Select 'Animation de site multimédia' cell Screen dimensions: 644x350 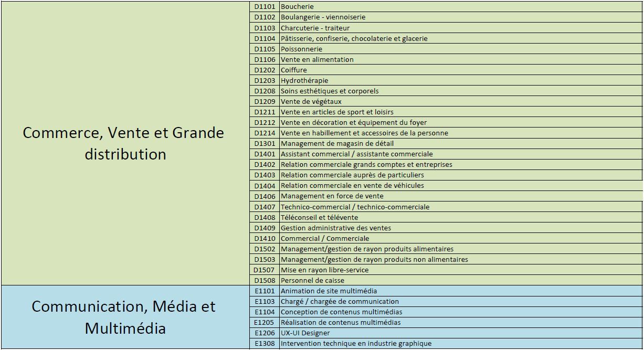point(461,291)
